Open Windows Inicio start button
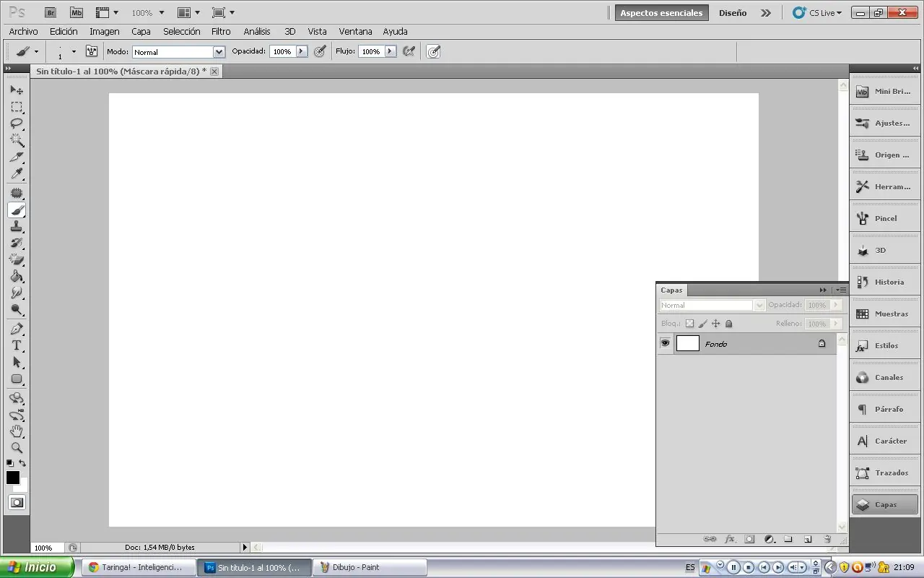 [37, 567]
